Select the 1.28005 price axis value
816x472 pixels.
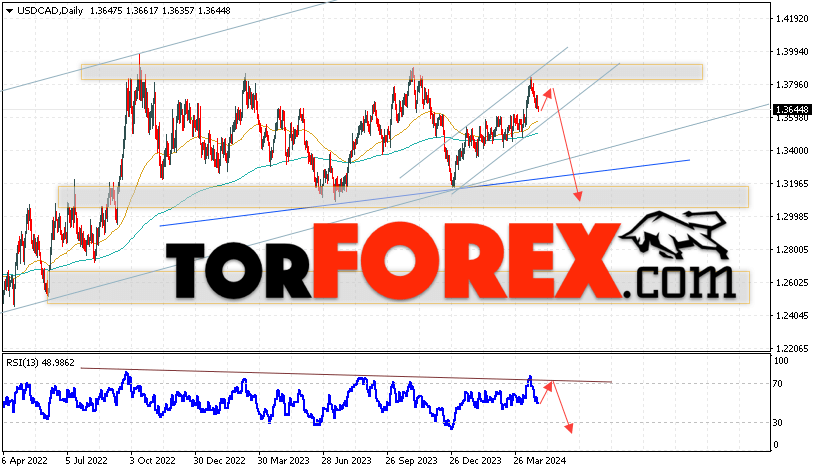[792, 249]
